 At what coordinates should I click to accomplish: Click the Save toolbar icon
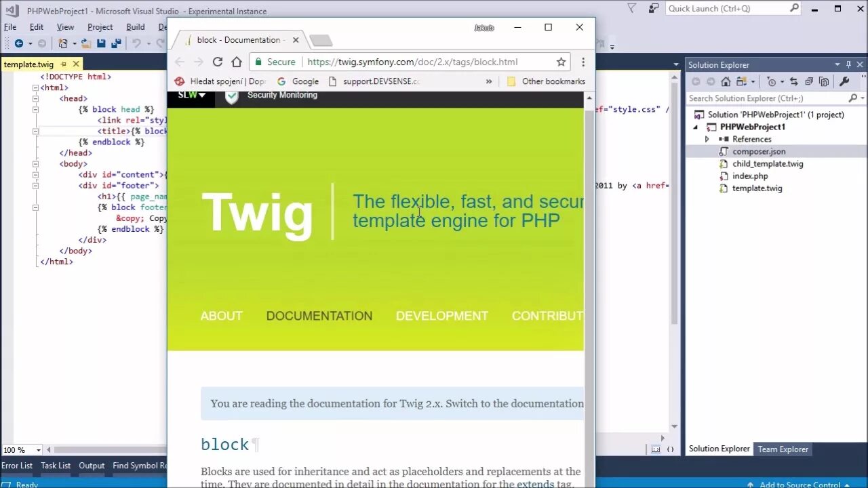pyautogui.click(x=101, y=43)
